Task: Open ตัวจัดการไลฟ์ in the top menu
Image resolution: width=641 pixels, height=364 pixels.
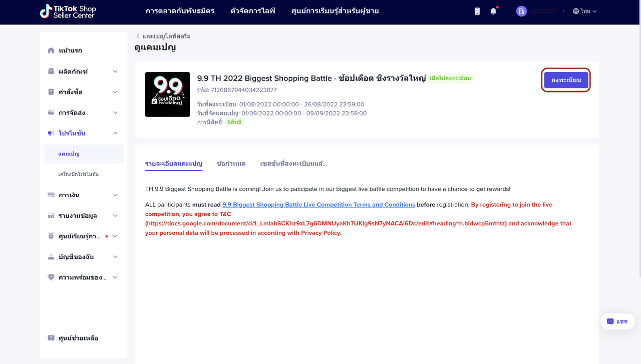Action: tap(253, 11)
